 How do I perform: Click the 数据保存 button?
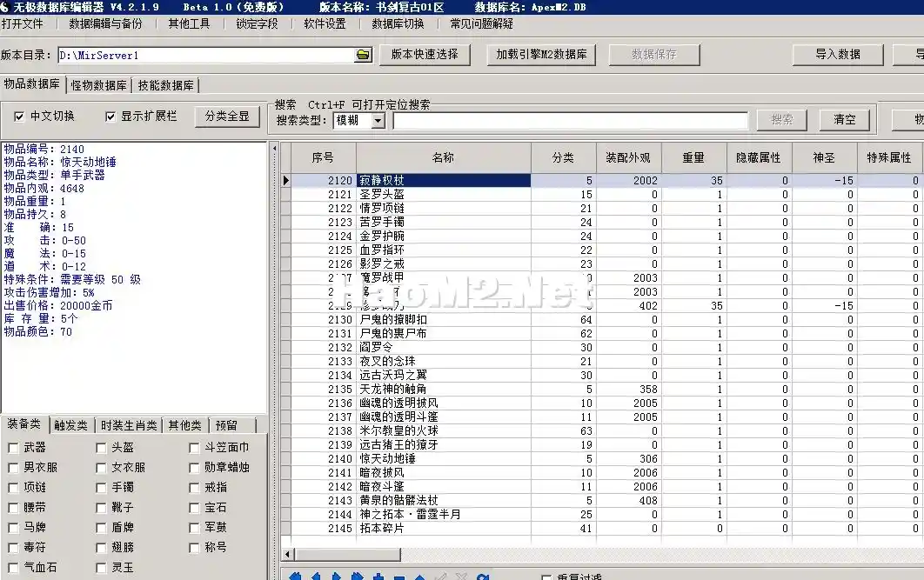point(654,55)
